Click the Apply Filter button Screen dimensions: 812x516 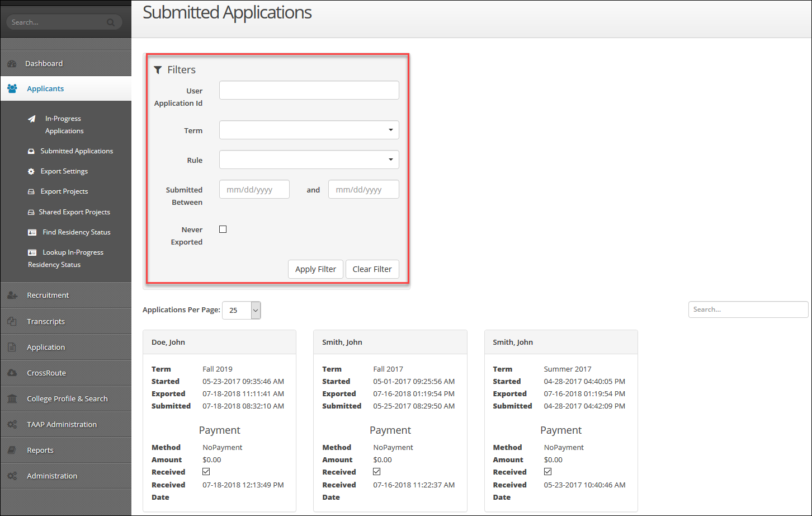pyautogui.click(x=315, y=269)
